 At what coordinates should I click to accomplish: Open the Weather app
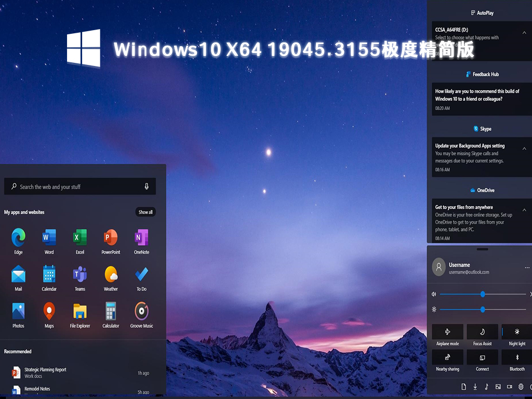tap(111, 278)
